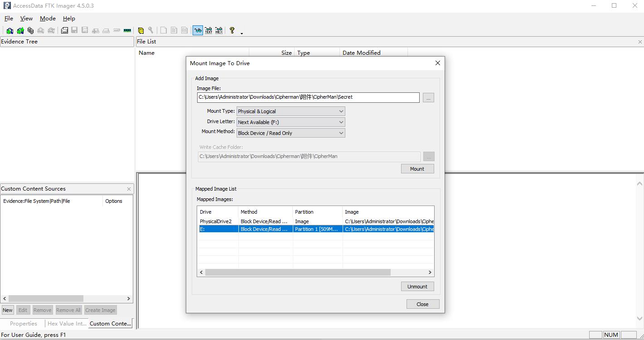
Task: Toggle TEXT view mode glasses icon
Action: coord(208,30)
